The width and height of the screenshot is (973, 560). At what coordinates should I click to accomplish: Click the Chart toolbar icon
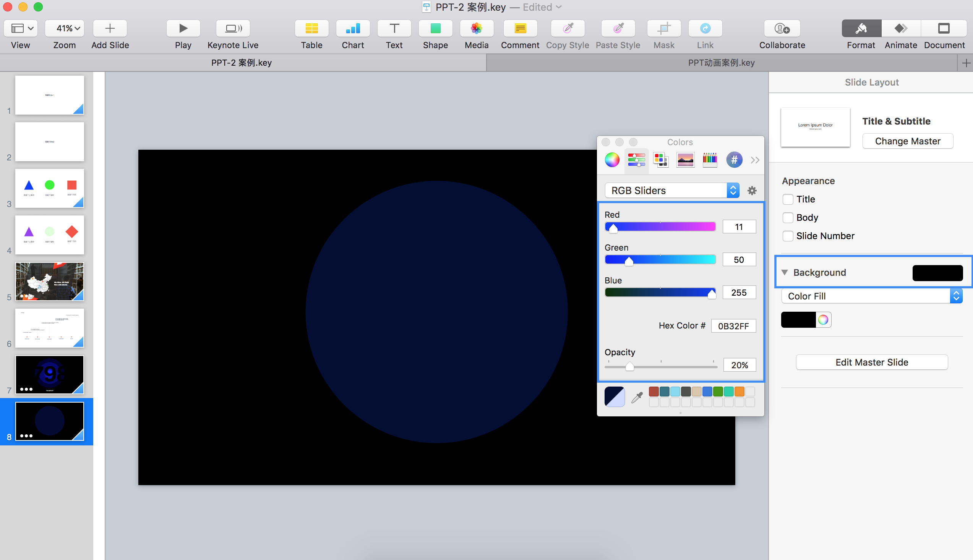coord(352,29)
